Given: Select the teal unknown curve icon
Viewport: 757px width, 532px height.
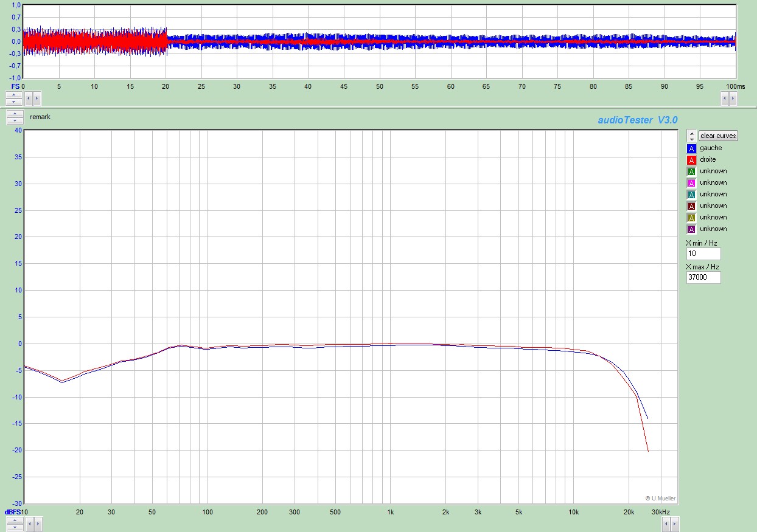Looking at the screenshot, I should point(691,195).
